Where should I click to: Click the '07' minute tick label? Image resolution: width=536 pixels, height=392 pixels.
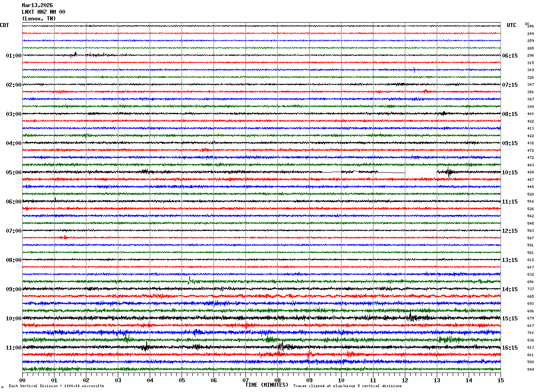coord(245,380)
